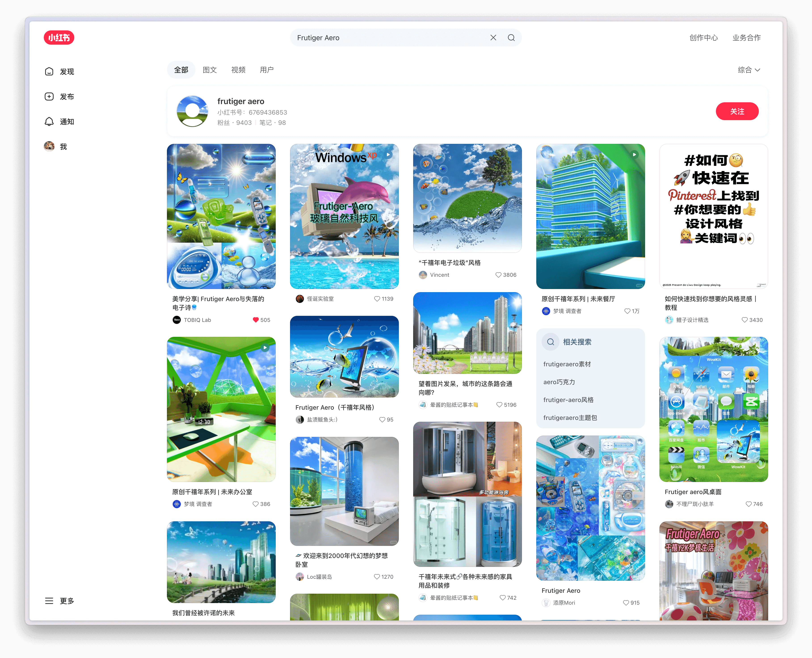
Task: Open the Loc罐装岛 author avatar
Action: point(300,577)
